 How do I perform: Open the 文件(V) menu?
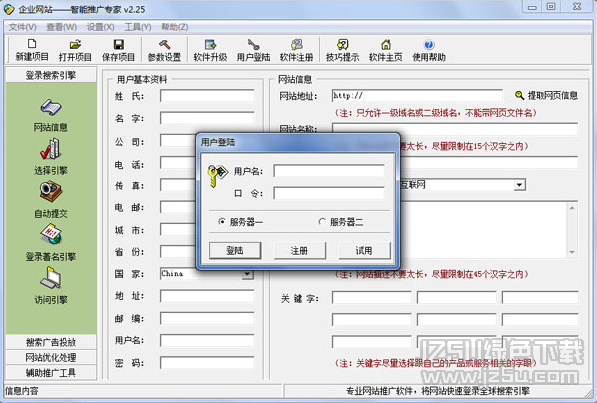pos(22,27)
